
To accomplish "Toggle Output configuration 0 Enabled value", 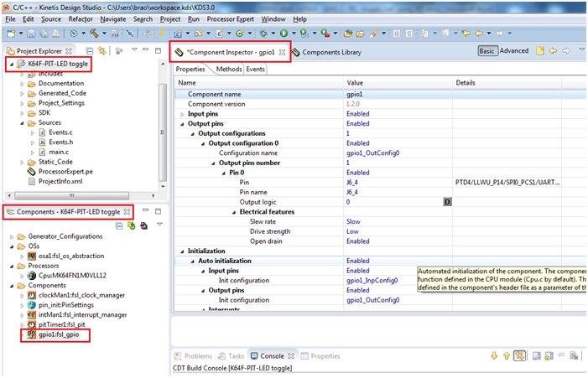I will (x=358, y=143).
